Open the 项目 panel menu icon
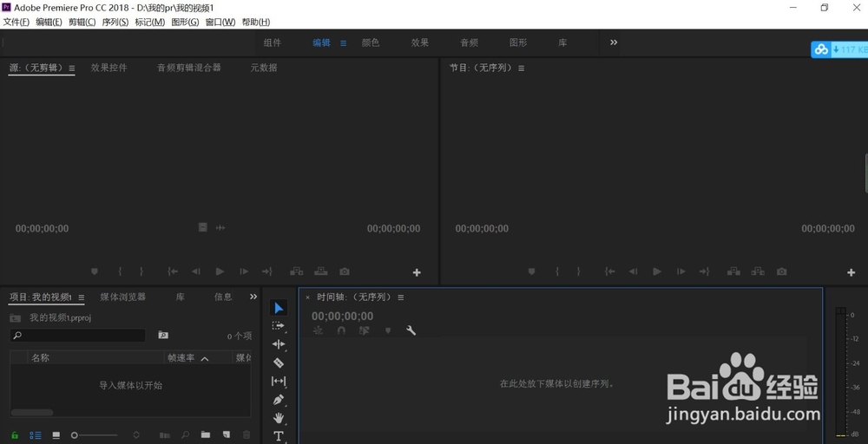868x444 pixels. point(82,297)
